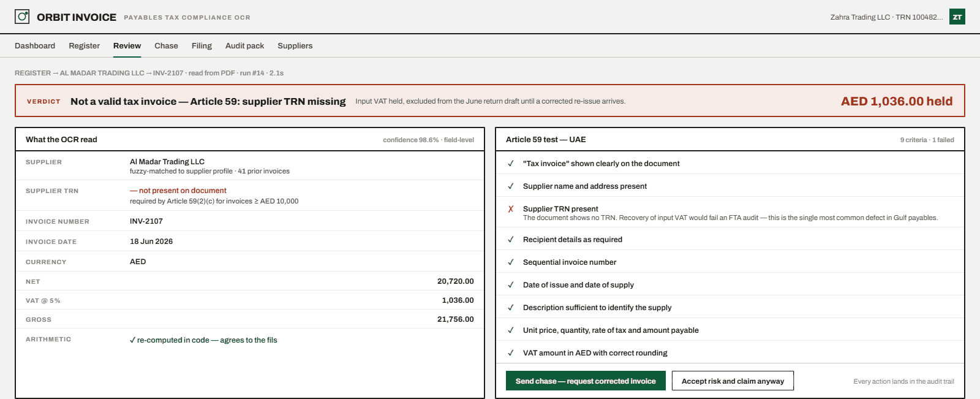Go to the Register tab
This screenshot has height=399, width=980.
(x=85, y=46)
